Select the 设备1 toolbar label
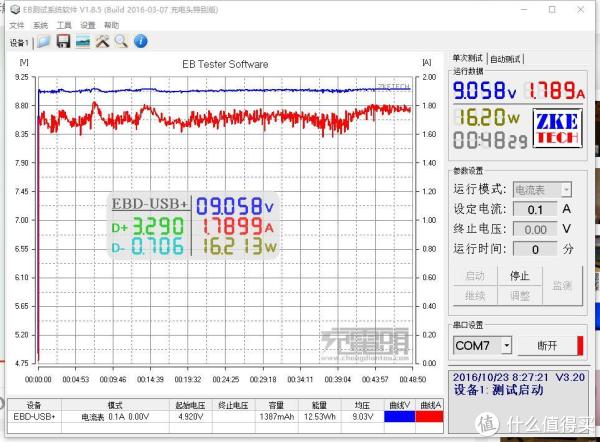Screen dimensions: 600x442 click(19, 42)
